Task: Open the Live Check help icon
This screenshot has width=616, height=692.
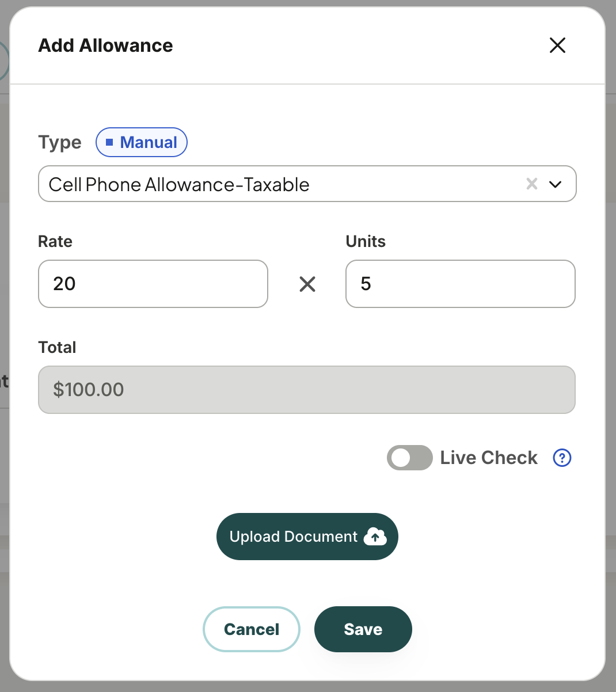Action: click(562, 458)
